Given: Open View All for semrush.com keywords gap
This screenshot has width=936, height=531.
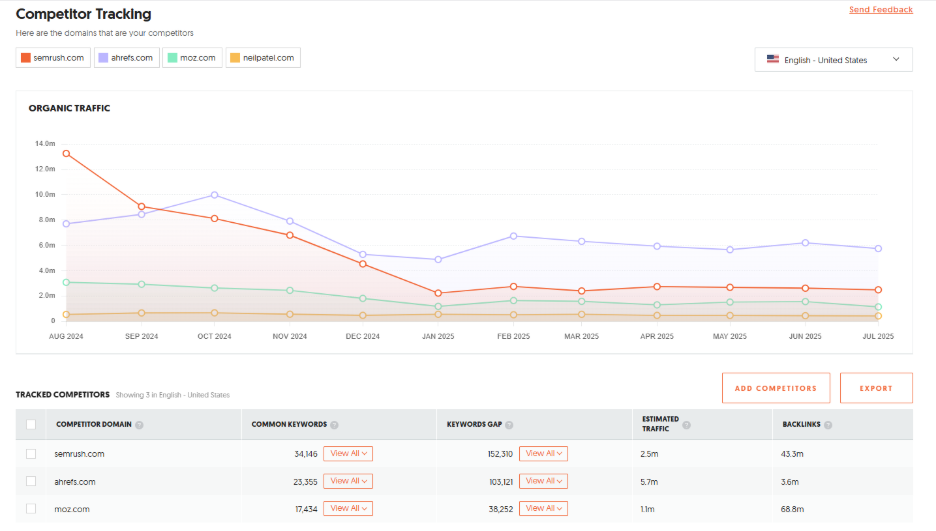Looking at the screenshot, I should 543,453.
